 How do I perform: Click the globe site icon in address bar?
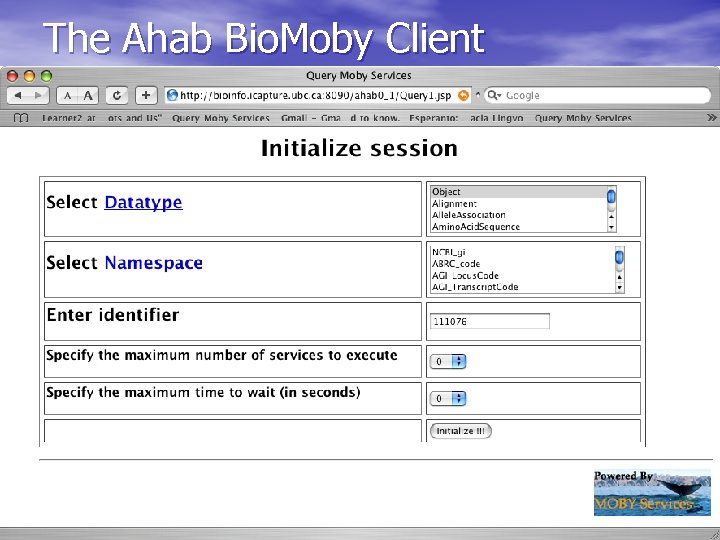(172, 95)
